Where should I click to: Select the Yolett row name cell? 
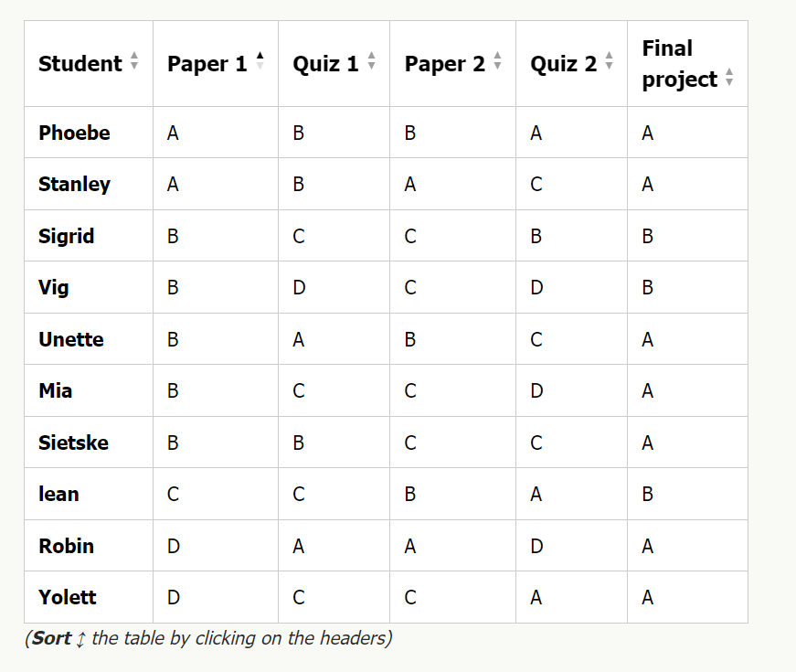point(67,597)
